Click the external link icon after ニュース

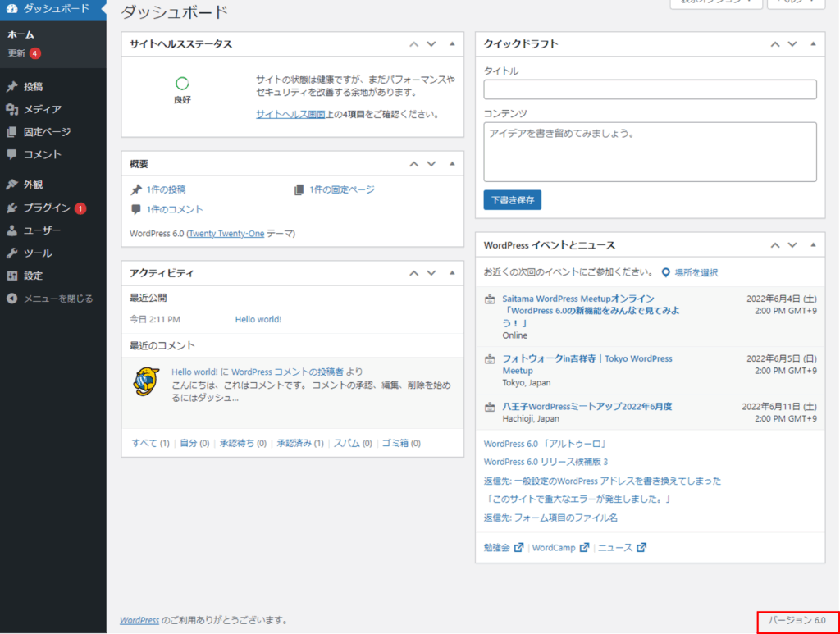point(641,547)
